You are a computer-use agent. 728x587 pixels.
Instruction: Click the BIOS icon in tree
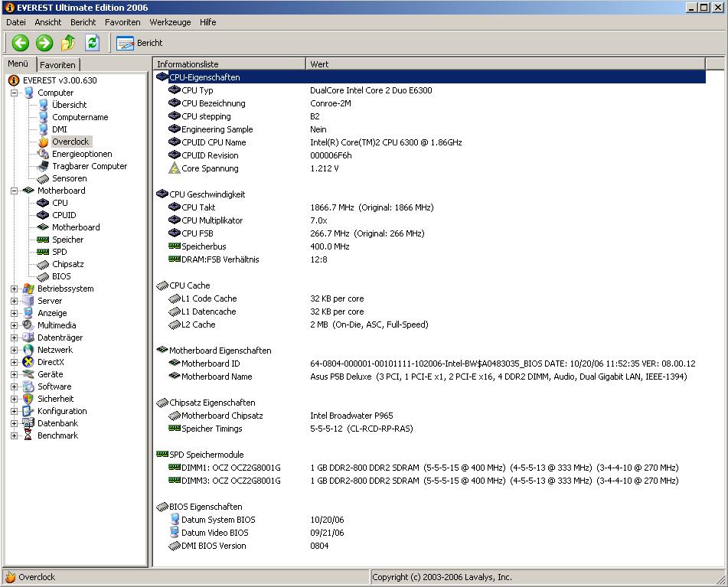[x=43, y=276]
